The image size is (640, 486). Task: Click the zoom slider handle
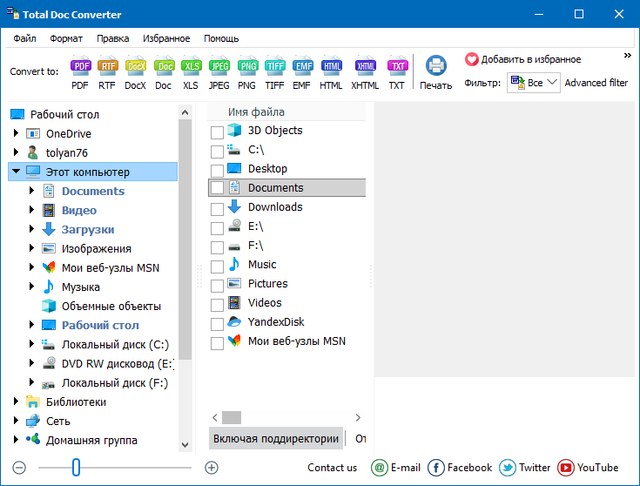[x=75, y=467]
